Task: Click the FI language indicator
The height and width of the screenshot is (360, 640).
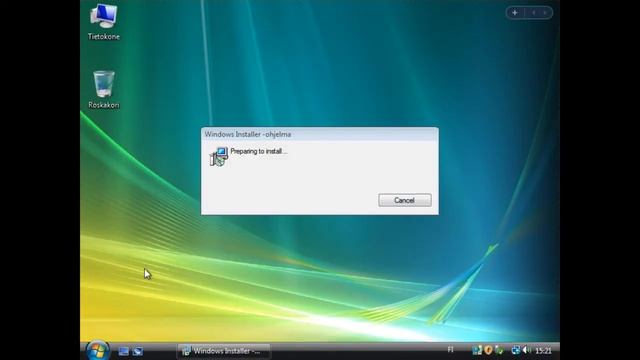Action: pos(450,350)
